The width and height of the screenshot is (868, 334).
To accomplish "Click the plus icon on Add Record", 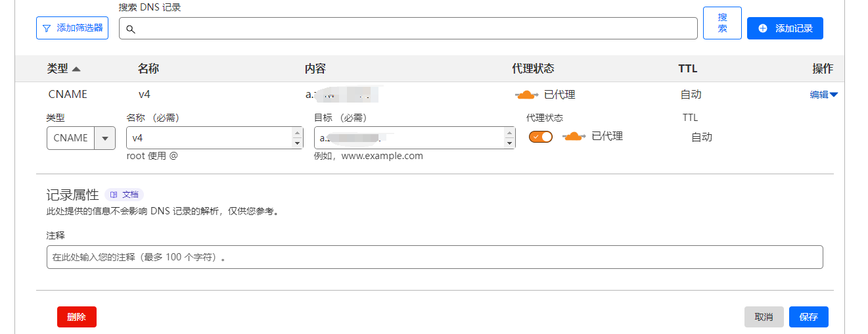I will tap(762, 28).
